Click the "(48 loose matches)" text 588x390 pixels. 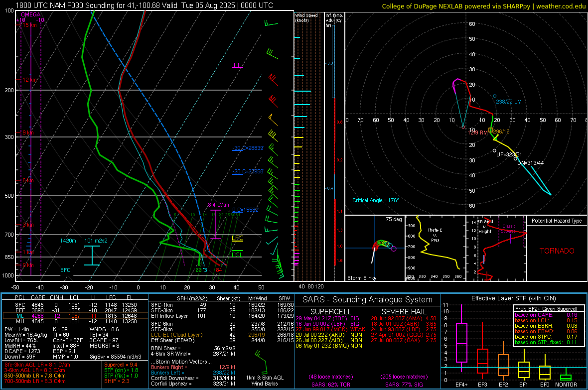tap(331, 377)
